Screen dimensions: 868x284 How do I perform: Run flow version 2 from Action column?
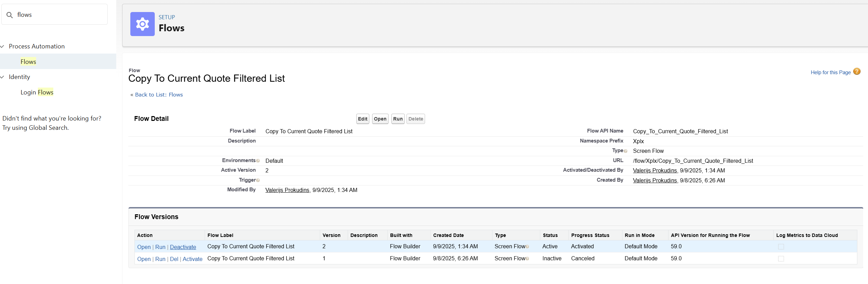[x=160, y=247]
